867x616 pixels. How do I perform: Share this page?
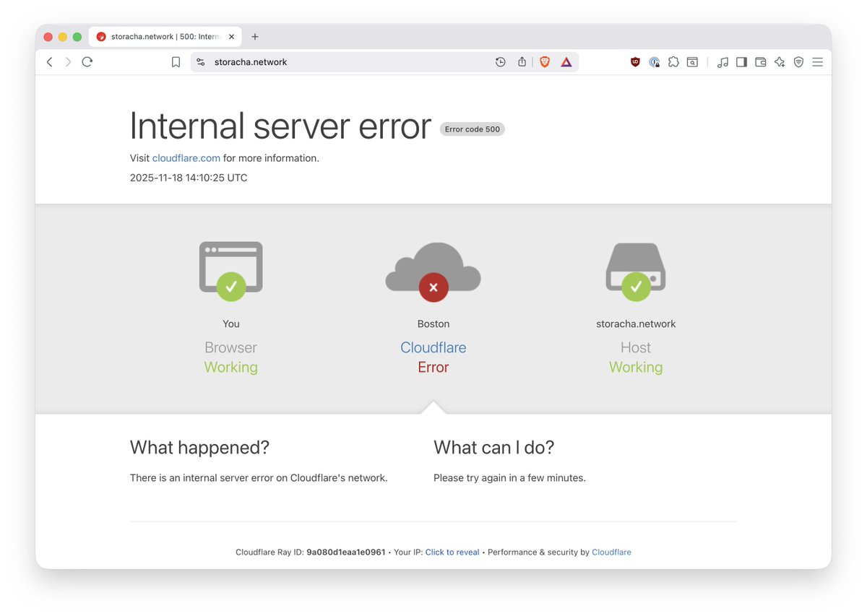(x=522, y=62)
